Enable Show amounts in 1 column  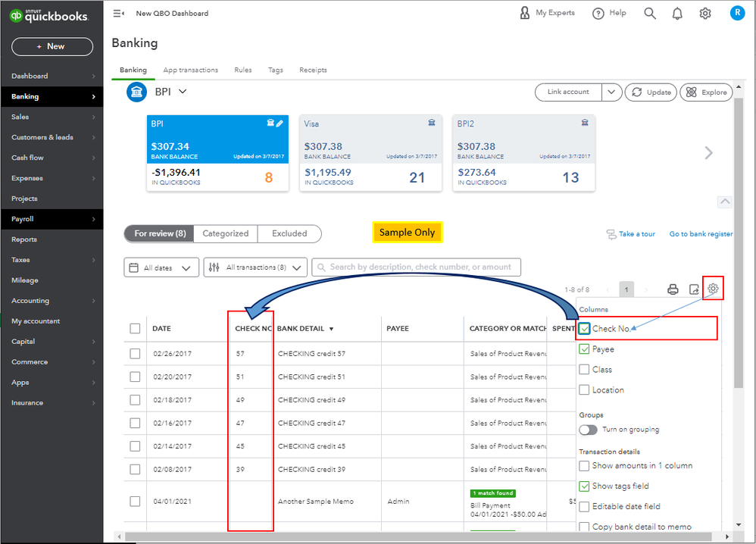coord(584,466)
